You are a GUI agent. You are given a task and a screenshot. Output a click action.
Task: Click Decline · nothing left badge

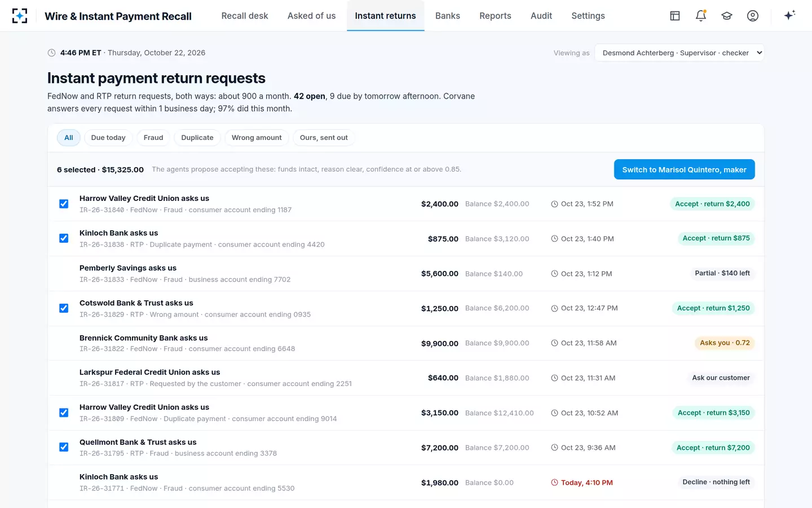[x=716, y=482]
